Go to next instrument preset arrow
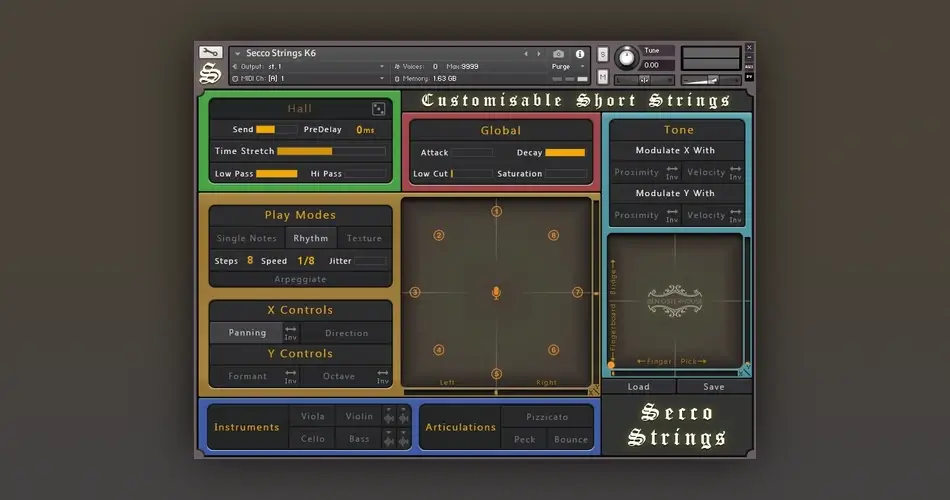The image size is (950, 500). 539,54
